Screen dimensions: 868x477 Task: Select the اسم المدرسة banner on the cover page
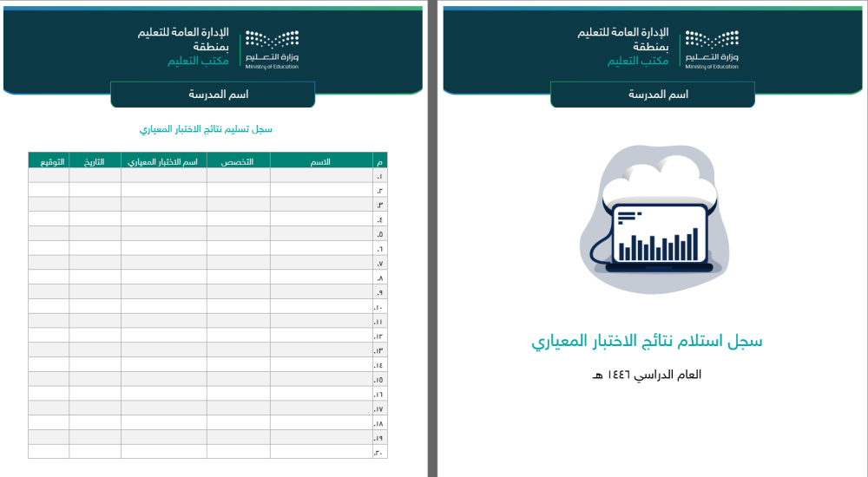[652, 94]
